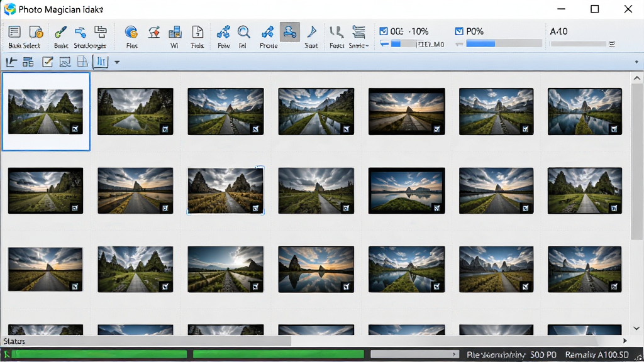Click the status bar icon at far left
Image resolution: width=644 pixels, height=362 pixels.
click(x=6, y=354)
